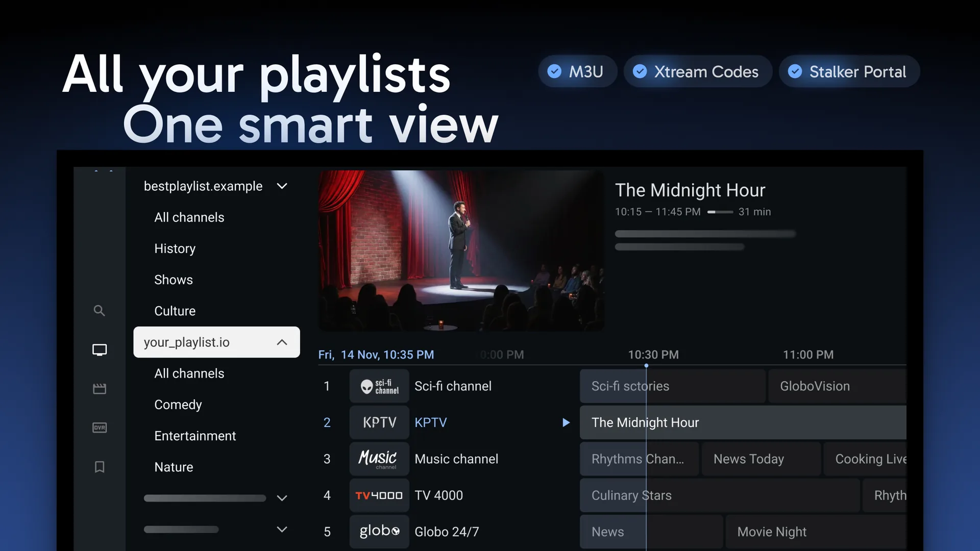Click the Globo channel logo
Image resolution: width=980 pixels, height=551 pixels.
point(379,532)
